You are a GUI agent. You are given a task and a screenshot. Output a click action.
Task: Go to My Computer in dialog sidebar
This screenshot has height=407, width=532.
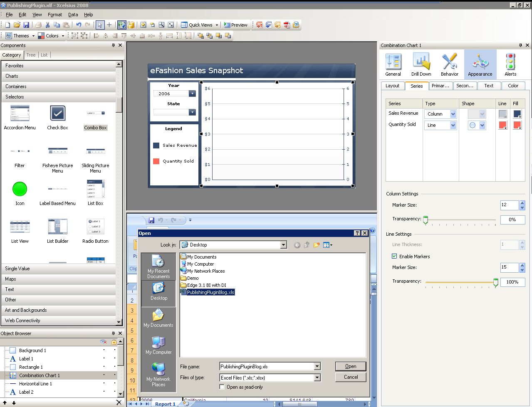[158, 345]
